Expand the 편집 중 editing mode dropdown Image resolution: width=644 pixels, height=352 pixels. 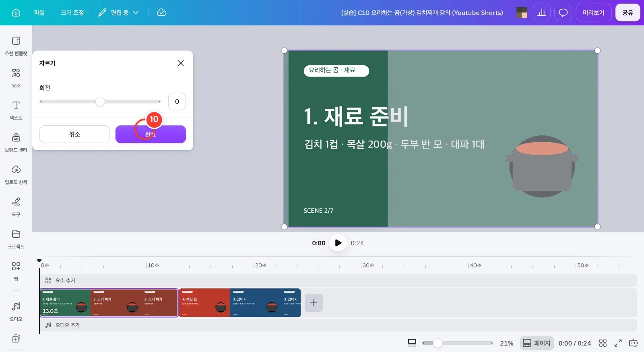[118, 12]
